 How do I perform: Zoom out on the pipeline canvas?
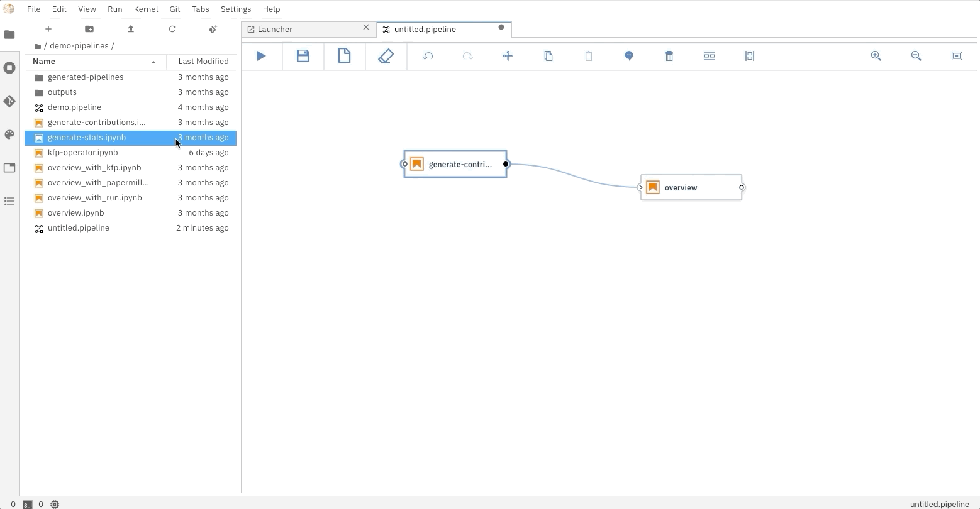coord(916,56)
